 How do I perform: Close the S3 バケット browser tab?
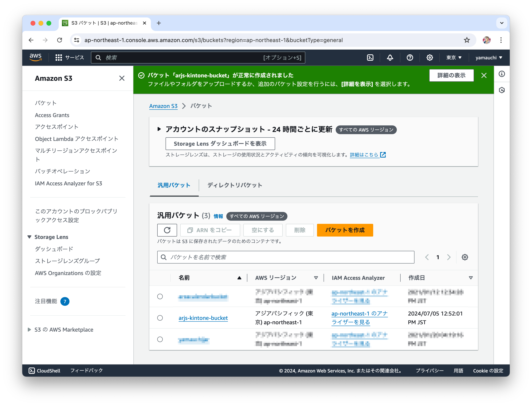145,23
